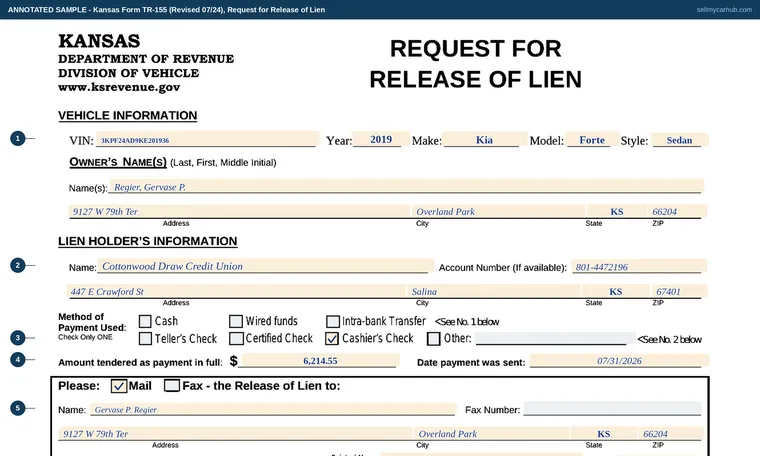Uncheck the Mail delivery checkbox
Screen dimensions: 760x456
pyautogui.click(x=119, y=386)
